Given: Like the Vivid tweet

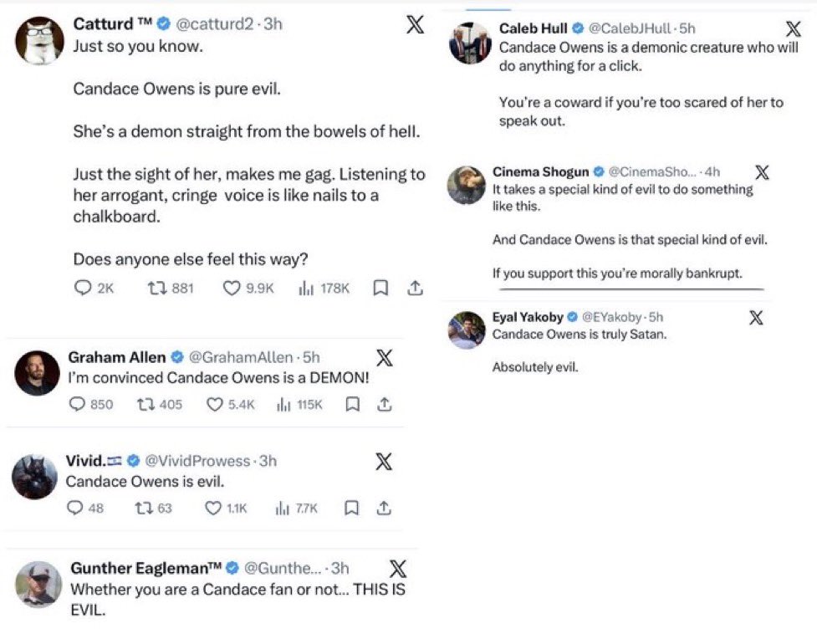Looking at the screenshot, I should tap(213, 508).
